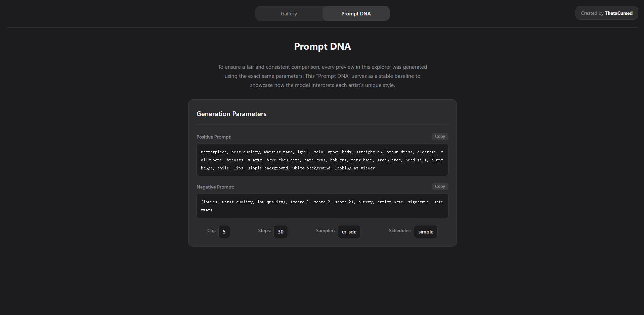This screenshot has width=644, height=315.
Task: Switch to the Gallery tab
Action: [289, 13]
